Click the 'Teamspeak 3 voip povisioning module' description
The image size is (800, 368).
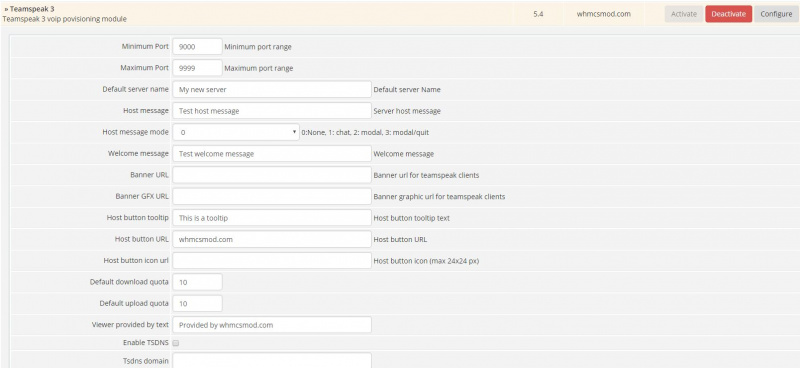[64, 19]
